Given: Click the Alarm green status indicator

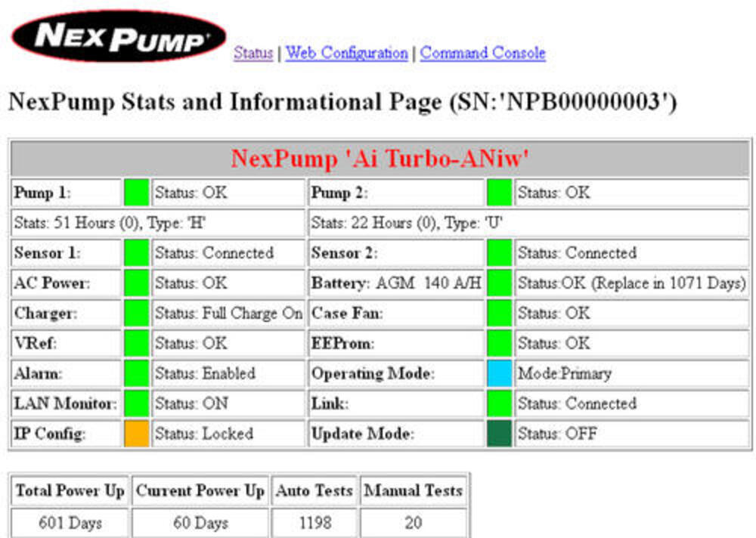Looking at the screenshot, I should click(136, 373).
